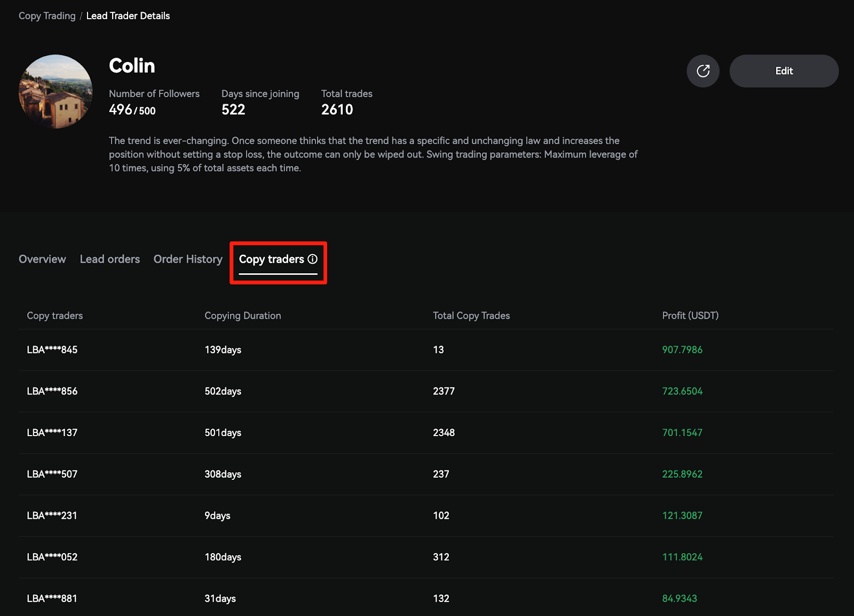The width and height of the screenshot is (854, 616).
Task: Open the Copy Trading breadcrumb link
Action: 47,16
